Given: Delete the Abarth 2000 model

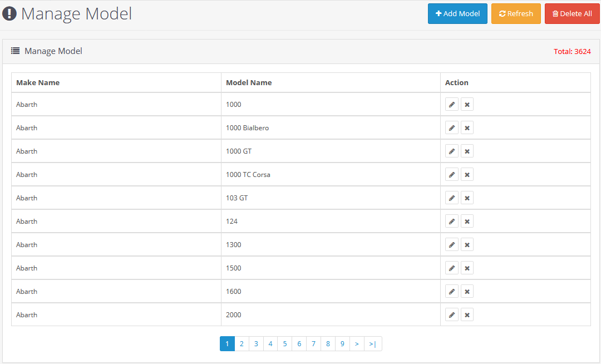Looking at the screenshot, I should coord(467,315).
